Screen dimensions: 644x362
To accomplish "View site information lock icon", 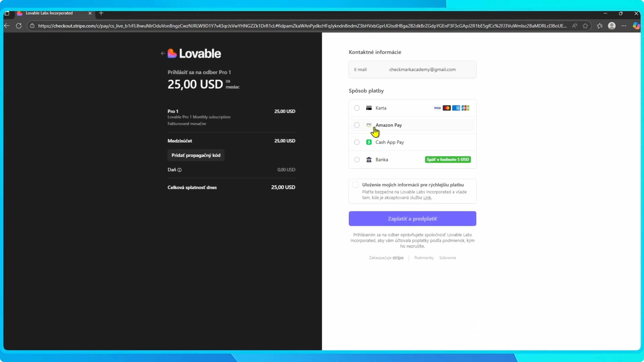I will 32,26.
